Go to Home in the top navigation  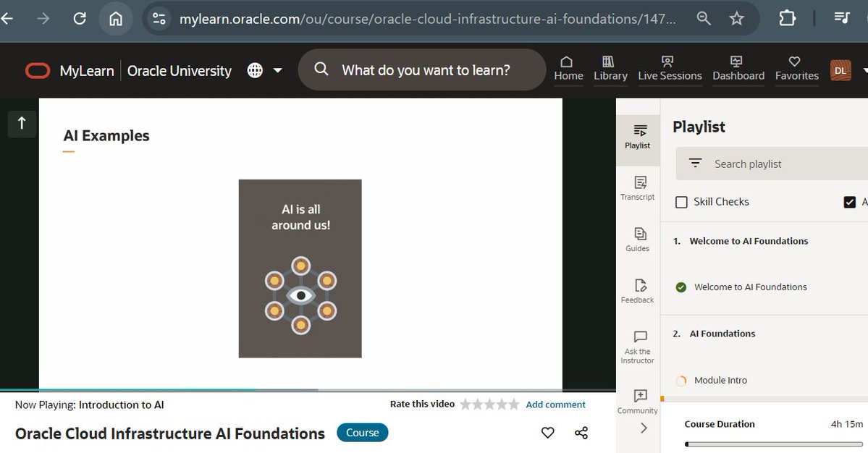pyautogui.click(x=568, y=69)
